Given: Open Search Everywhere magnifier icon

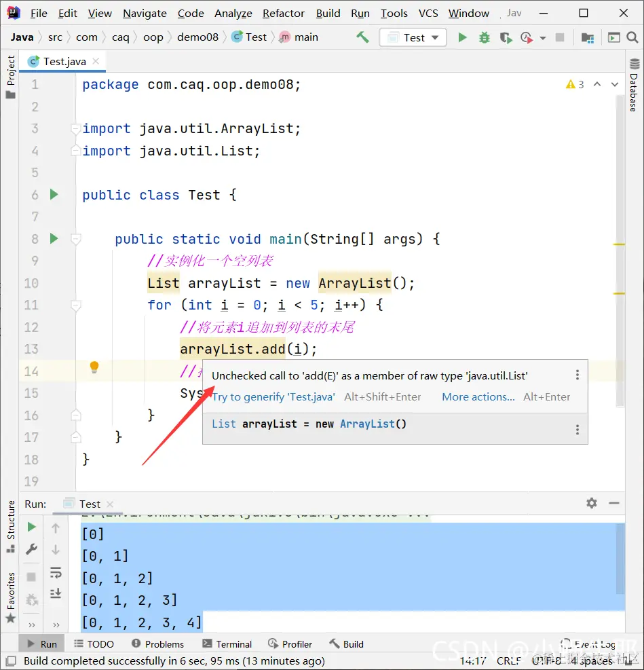Looking at the screenshot, I should (632, 37).
